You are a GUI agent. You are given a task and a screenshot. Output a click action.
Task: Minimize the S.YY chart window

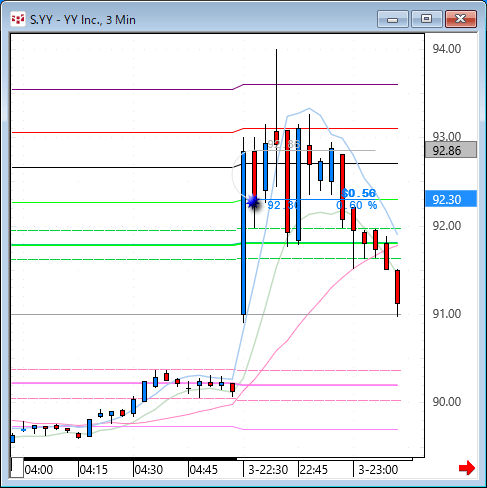click(x=393, y=19)
